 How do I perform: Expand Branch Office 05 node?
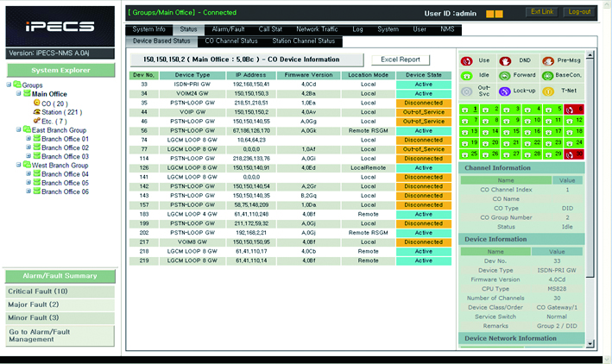(28, 182)
